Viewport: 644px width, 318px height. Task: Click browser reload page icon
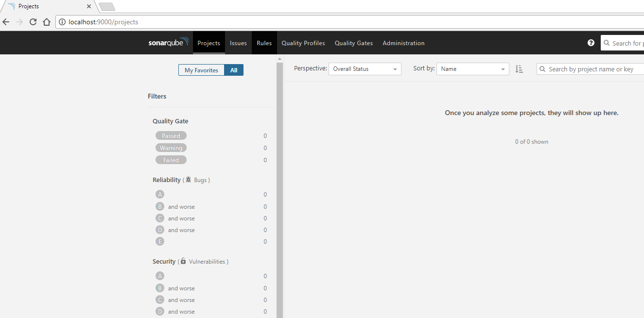tap(33, 22)
